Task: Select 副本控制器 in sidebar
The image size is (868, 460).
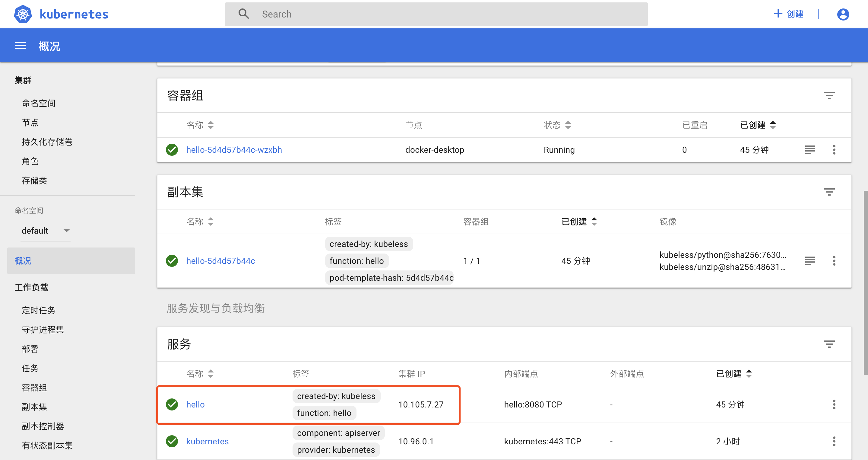Action: pos(43,426)
